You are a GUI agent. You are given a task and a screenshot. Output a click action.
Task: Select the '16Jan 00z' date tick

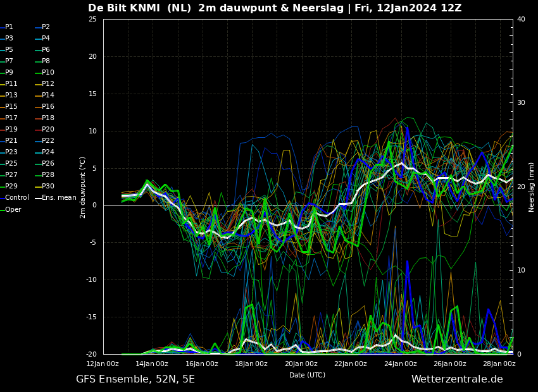(201, 364)
